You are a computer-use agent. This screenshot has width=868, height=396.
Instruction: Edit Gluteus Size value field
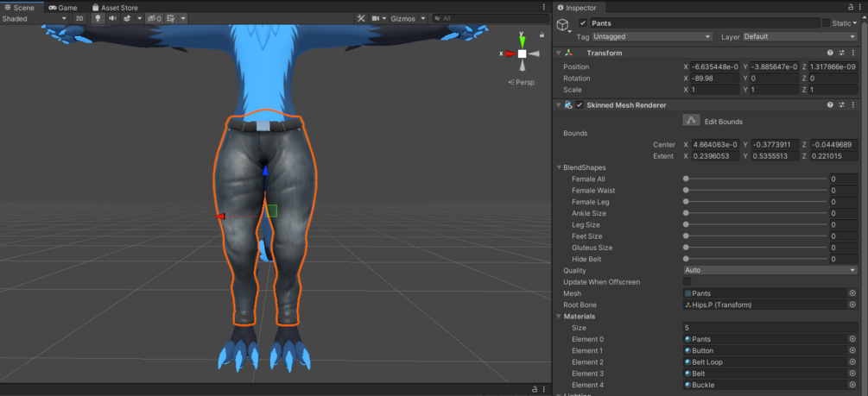[x=844, y=248]
